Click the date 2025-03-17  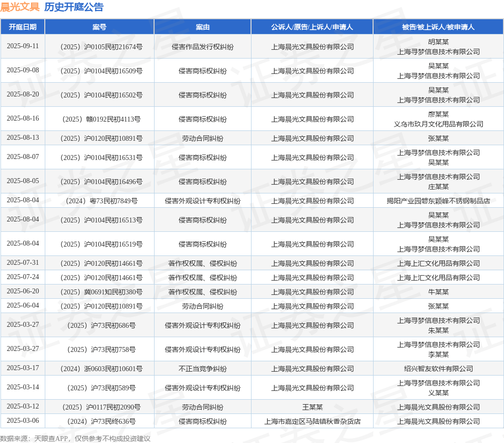point(23,368)
